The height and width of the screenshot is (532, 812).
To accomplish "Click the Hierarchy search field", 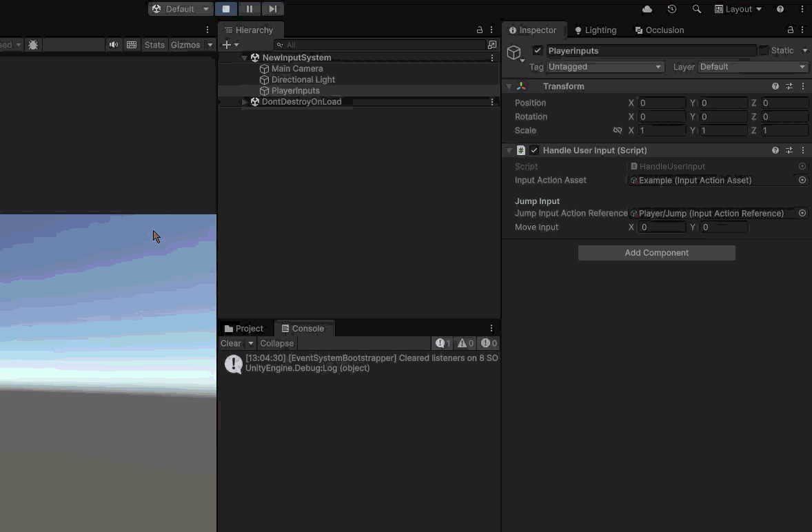I will [x=380, y=45].
